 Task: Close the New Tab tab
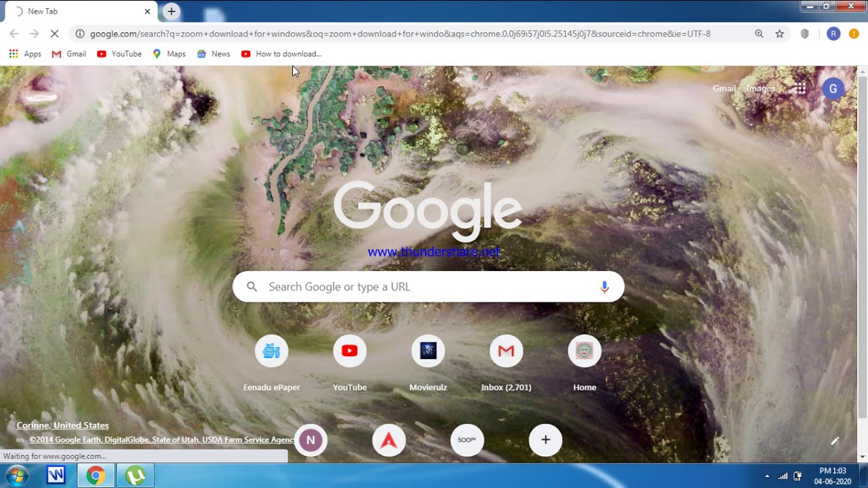pyautogui.click(x=147, y=12)
